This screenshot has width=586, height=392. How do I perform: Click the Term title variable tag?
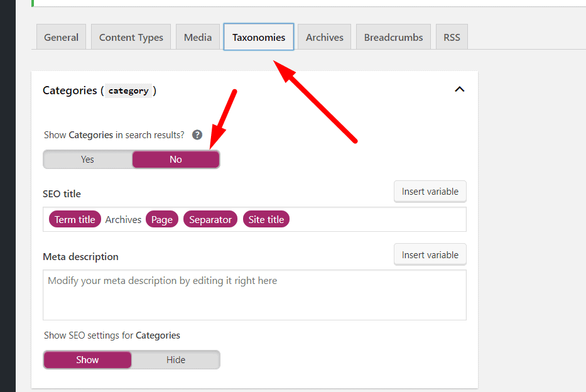(x=75, y=219)
